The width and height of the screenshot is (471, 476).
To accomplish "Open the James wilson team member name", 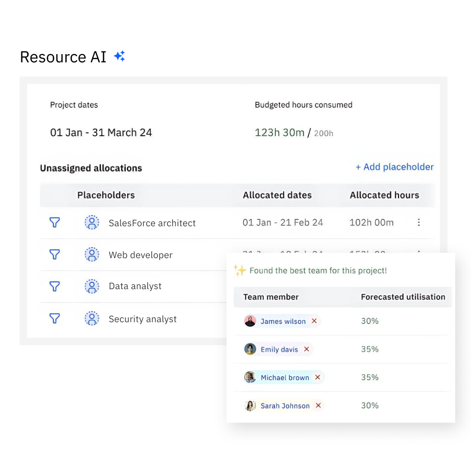I will click(283, 321).
